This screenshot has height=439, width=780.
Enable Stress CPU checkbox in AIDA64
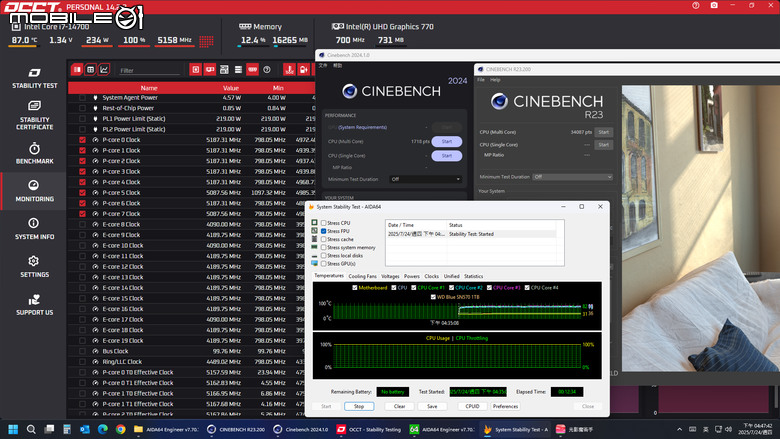324,223
